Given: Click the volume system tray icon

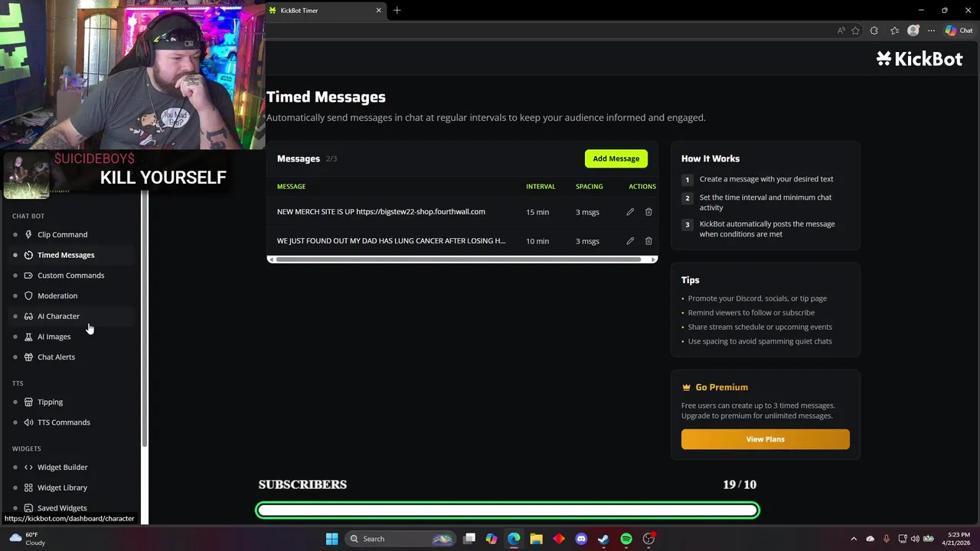Looking at the screenshot, I should pos(915,539).
